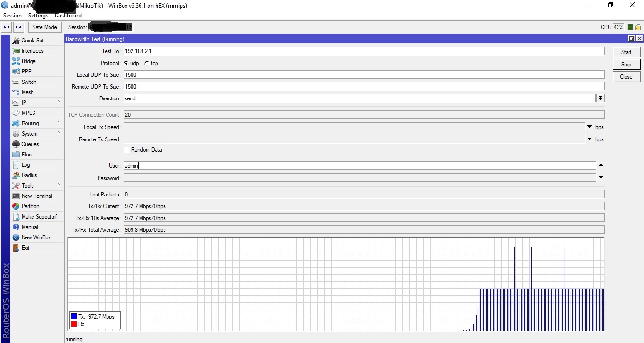Open the Settings menu
This screenshot has width=644, height=343.
tap(38, 16)
